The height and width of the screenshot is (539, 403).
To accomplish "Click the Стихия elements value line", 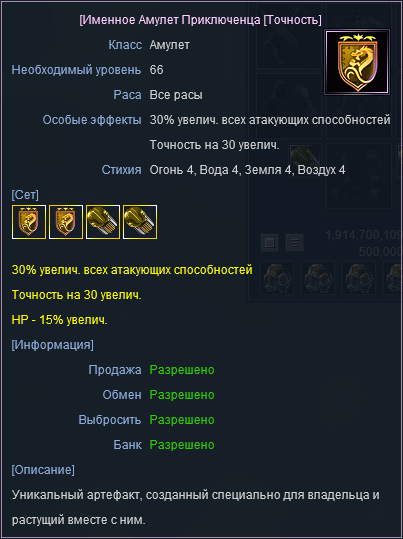I will [247, 170].
